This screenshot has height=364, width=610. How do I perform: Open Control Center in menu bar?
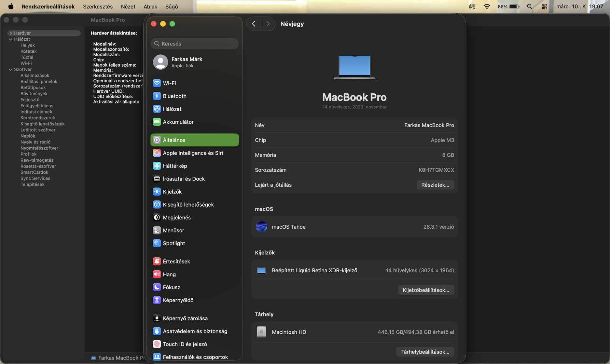coord(544,7)
